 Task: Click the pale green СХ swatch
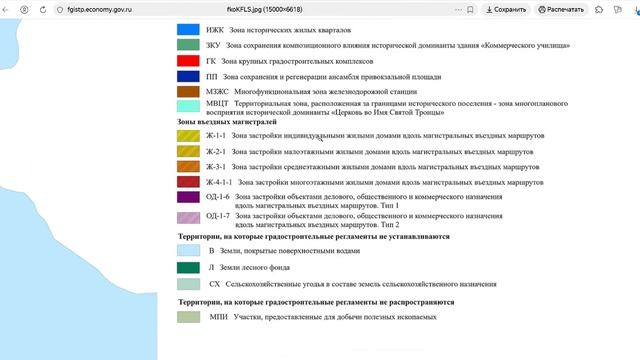[188, 284]
